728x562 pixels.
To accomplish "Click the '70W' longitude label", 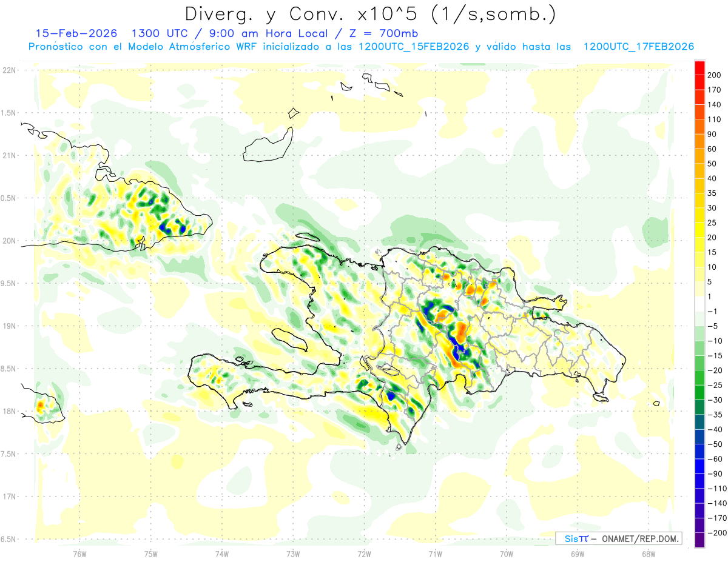I will tap(507, 554).
